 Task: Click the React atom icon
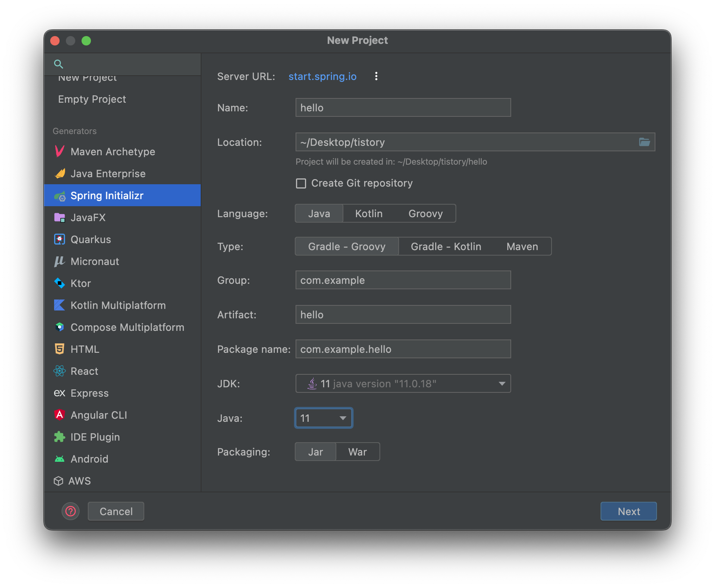click(60, 371)
